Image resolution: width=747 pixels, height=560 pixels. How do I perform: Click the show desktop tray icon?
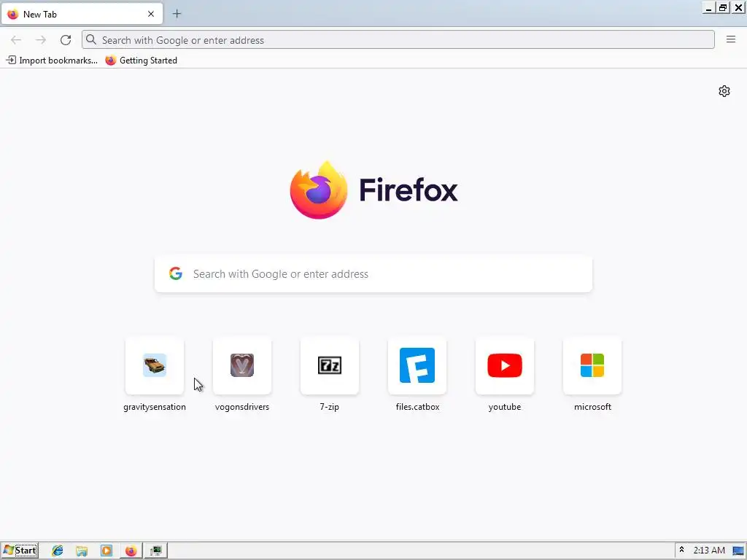[738, 551]
